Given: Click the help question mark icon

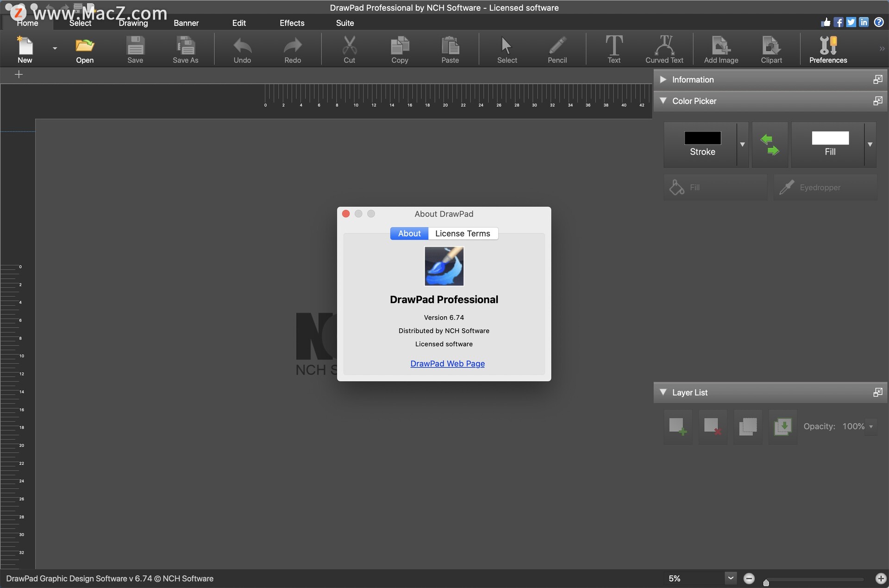Looking at the screenshot, I should [x=879, y=22].
